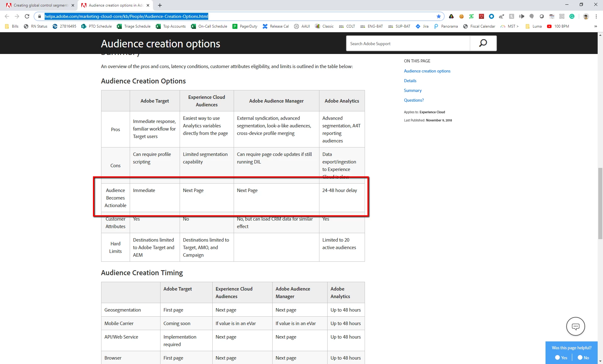This screenshot has width=603, height=364.
Task: Click into the Search Adobe Support field
Action: (x=408, y=44)
